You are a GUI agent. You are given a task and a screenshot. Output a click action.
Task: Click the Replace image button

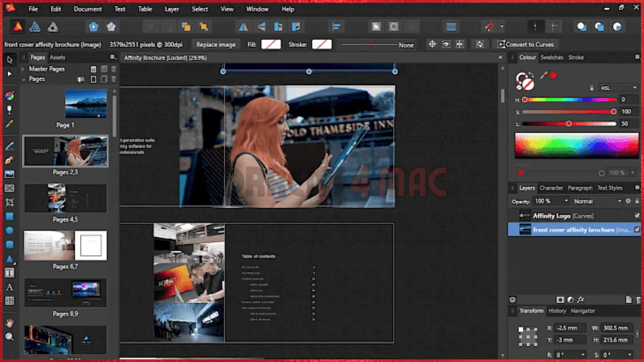[x=215, y=45]
